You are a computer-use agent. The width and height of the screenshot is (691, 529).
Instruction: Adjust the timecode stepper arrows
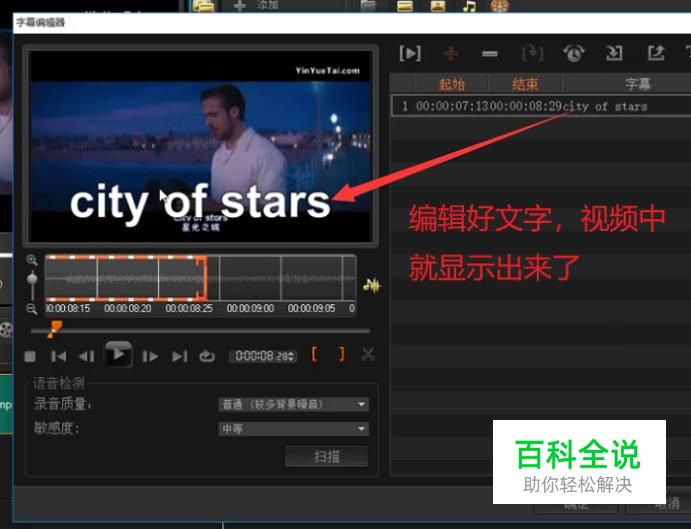[291, 356]
